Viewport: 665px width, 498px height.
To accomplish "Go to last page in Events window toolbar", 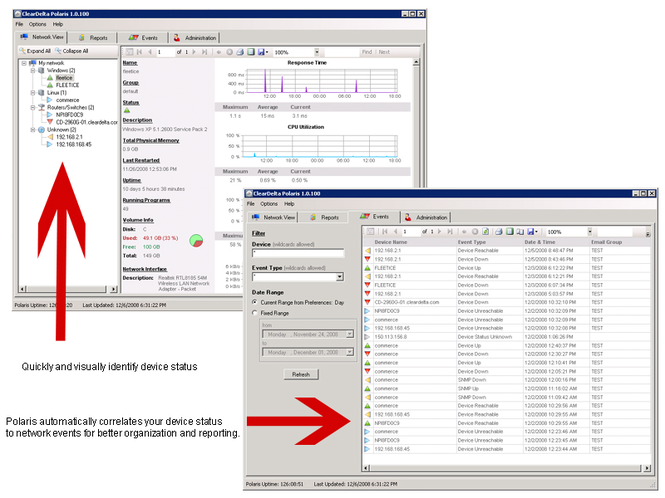I will pyautogui.click(x=450, y=232).
